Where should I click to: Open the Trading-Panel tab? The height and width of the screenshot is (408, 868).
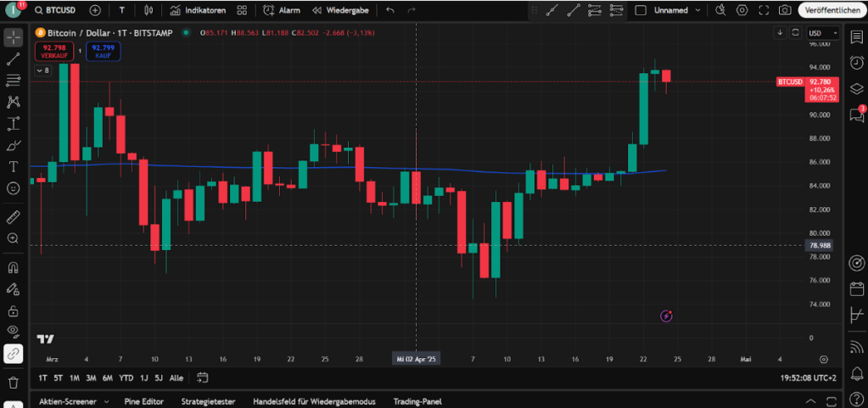(x=417, y=401)
